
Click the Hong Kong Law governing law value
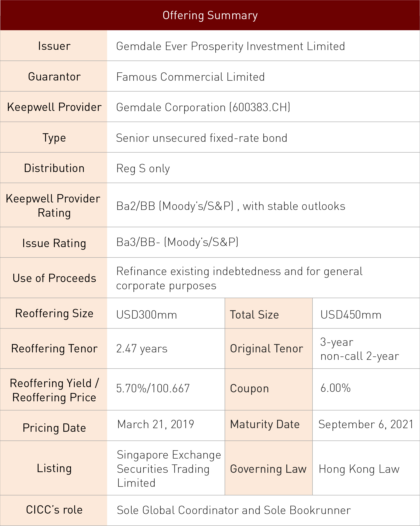click(x=359, y=469)
